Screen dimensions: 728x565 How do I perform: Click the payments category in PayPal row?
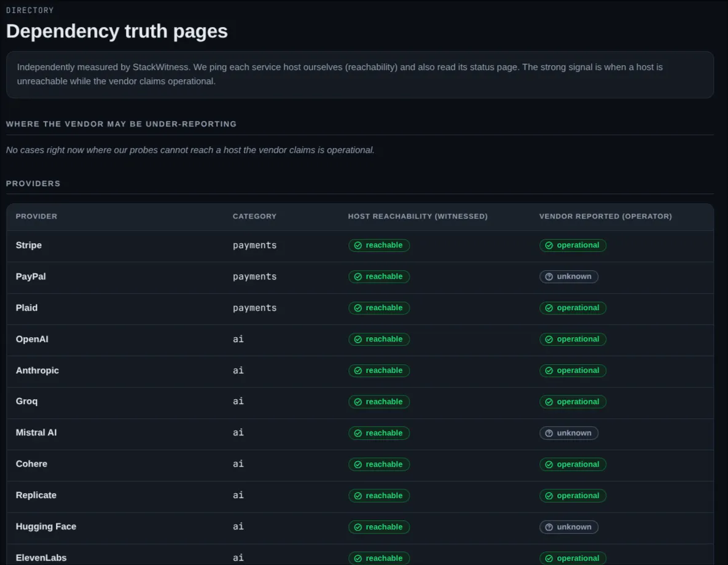(x=254, y=277)
